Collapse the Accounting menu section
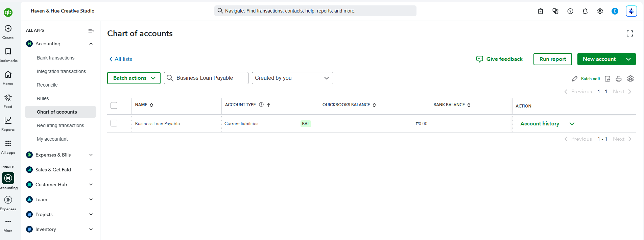The width and height of the screenshot is (644, 240). (x=91, y=44)
